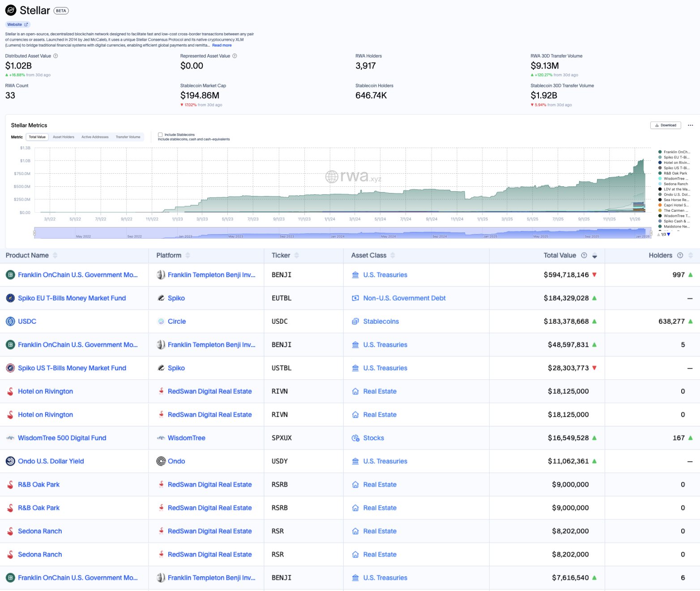Open the three-dot chart options menu
700x591 pixels.
coord(690,125)
